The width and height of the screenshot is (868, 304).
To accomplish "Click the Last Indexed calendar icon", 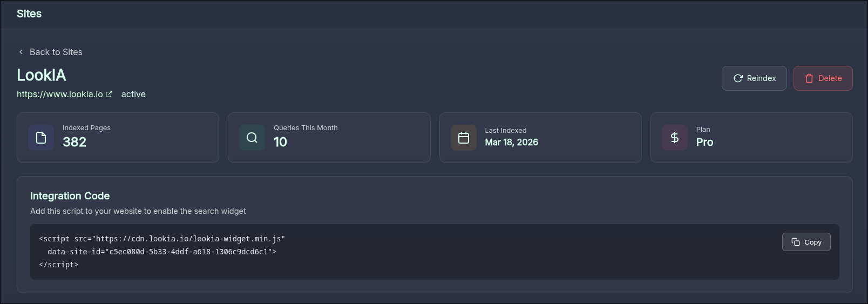I will pos(464,138).
